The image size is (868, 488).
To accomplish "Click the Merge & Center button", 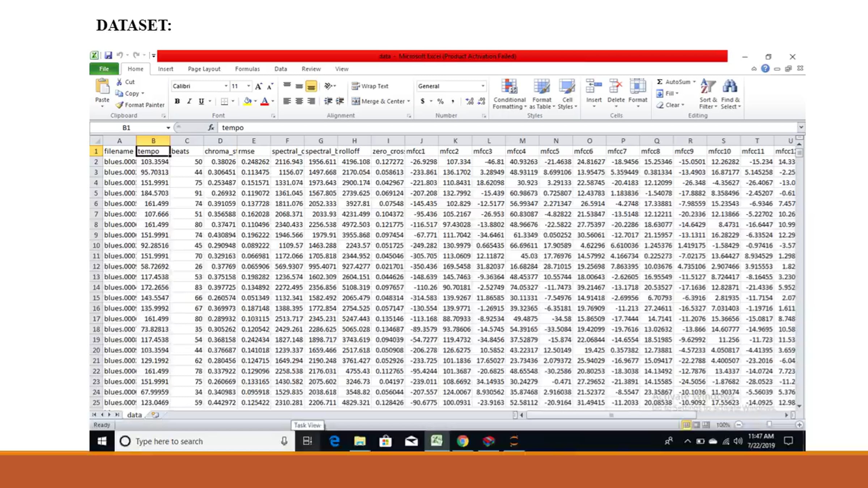I will pyautogui.click(x=378, y=101).
